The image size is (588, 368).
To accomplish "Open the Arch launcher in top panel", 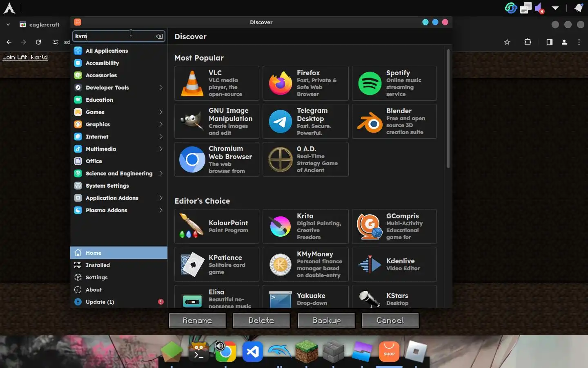I will pos(9,8).
